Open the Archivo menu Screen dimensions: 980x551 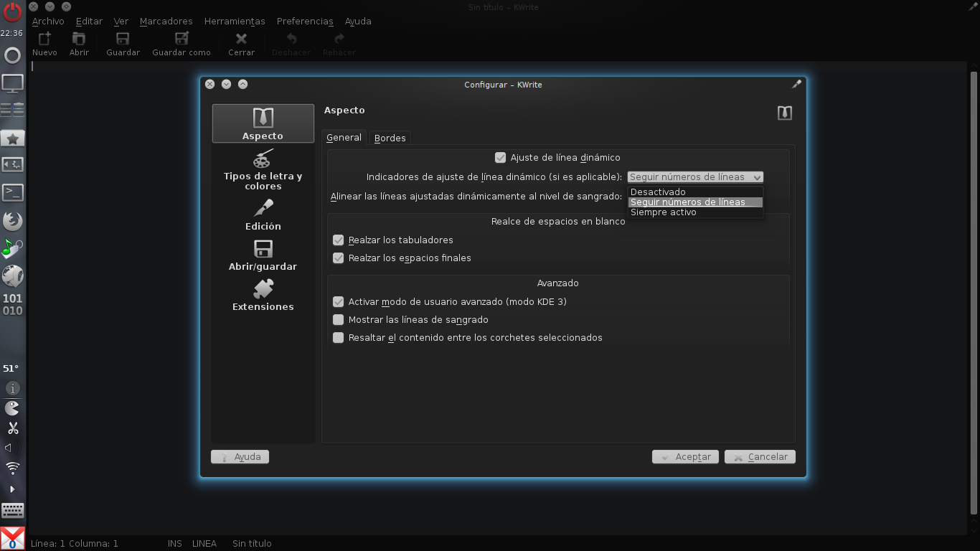point(48,21)
